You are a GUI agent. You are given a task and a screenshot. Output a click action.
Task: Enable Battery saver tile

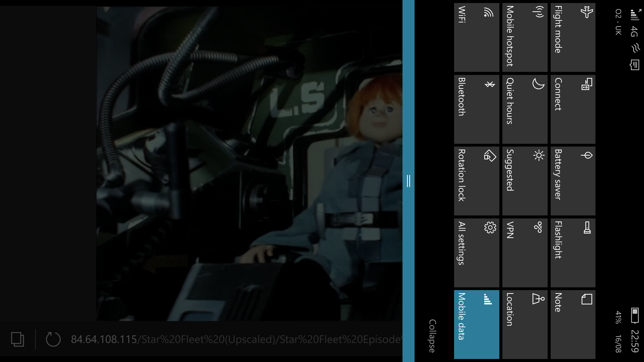573,181
